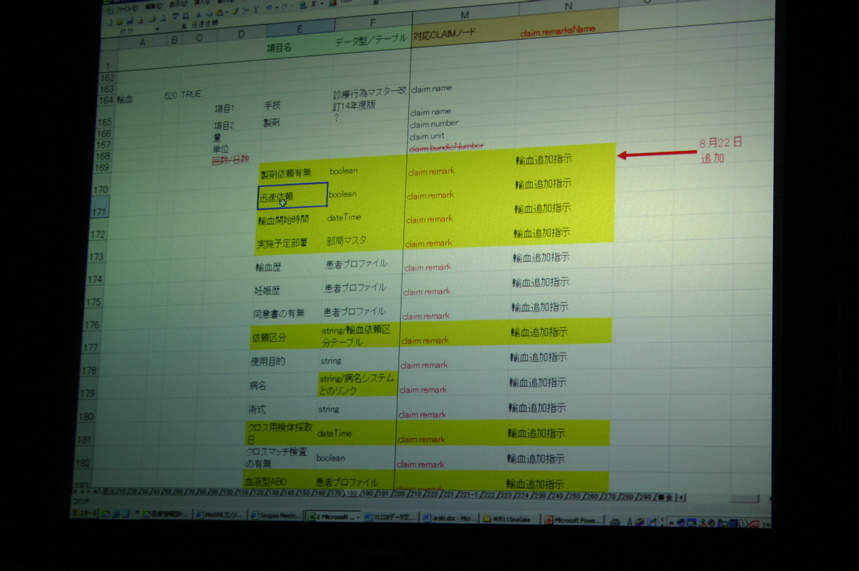Switch to sheet tab 170
Screen dimensions: 859x571
336,494
